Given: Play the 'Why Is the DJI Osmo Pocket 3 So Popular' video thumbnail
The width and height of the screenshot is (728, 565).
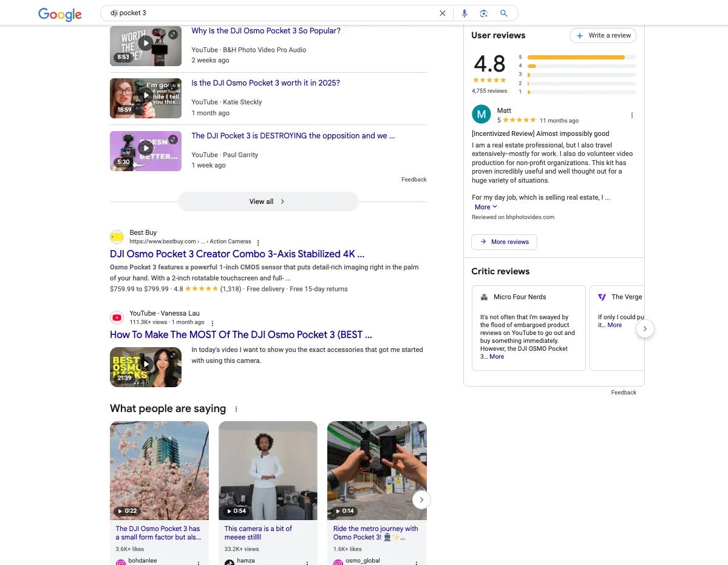Looking at the screenshot, I should pos(145,46).
